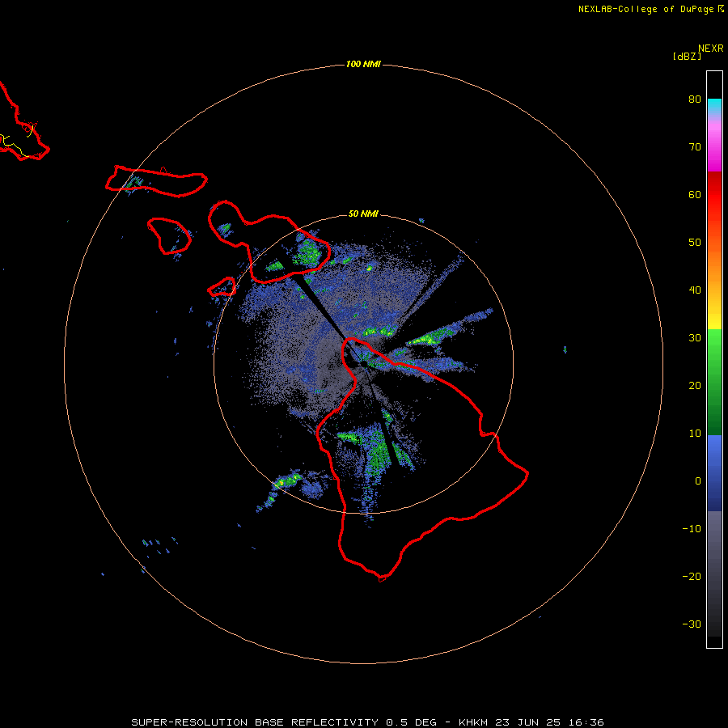
Task: Click the 40 value on the dBZ scale
Action: click(x=695, y=290)
